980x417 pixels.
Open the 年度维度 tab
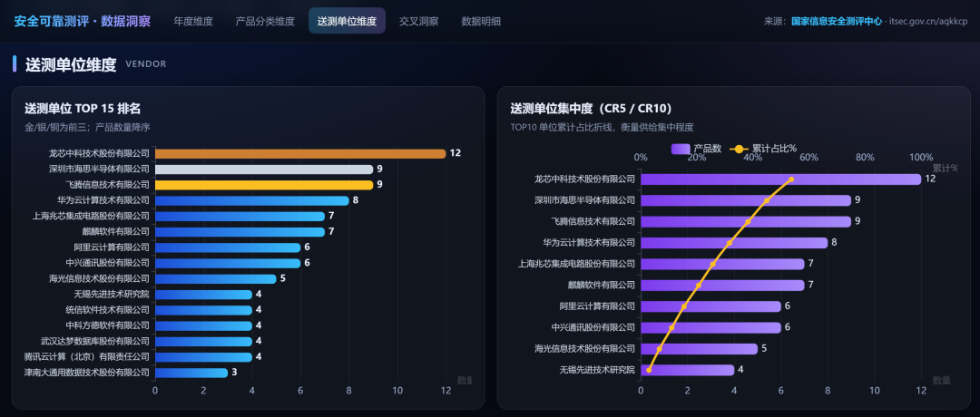click(x=193, y=21)
